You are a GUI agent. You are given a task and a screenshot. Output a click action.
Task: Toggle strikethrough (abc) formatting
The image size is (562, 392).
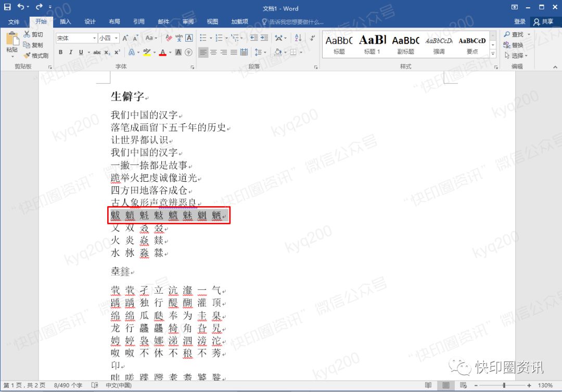(x=97, y=53)
